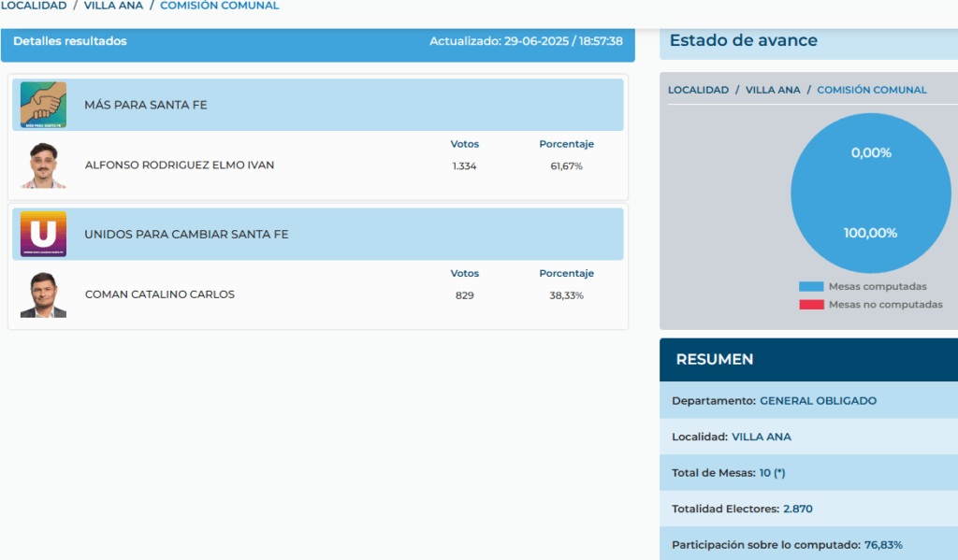Click COMISIÓN COMUNAL in the top breadcrumb
The image size is (958, 560).
(219, 6)
